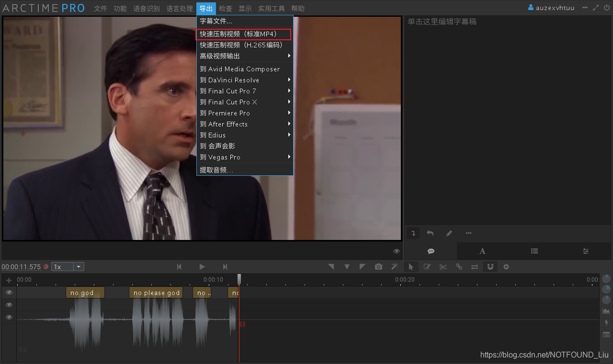Toggle the magnet snapping button
This screenshot has width=613, height=364.
(x=490, y=267)
